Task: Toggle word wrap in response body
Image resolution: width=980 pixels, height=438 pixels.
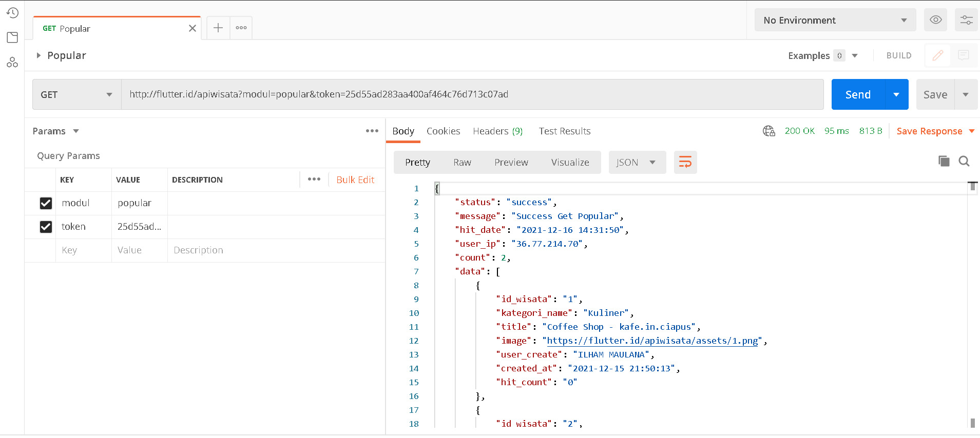Action: [685, 162]
